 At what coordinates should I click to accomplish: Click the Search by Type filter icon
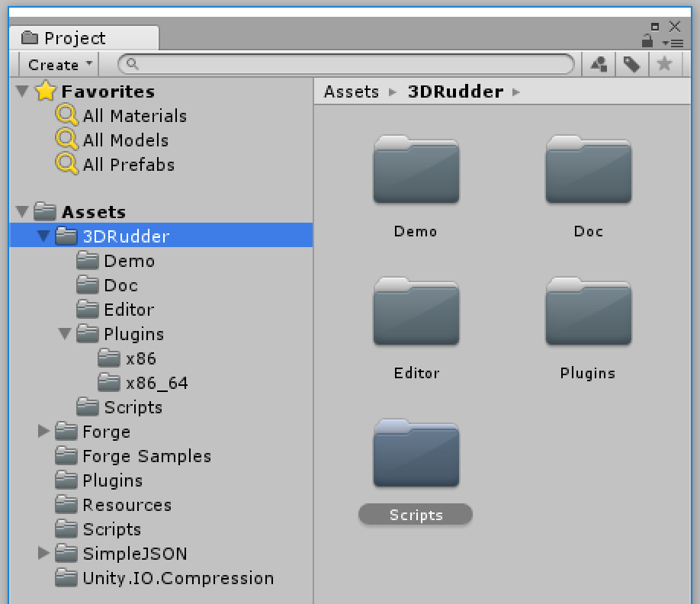pyautogui.click(x=599, y=64)
